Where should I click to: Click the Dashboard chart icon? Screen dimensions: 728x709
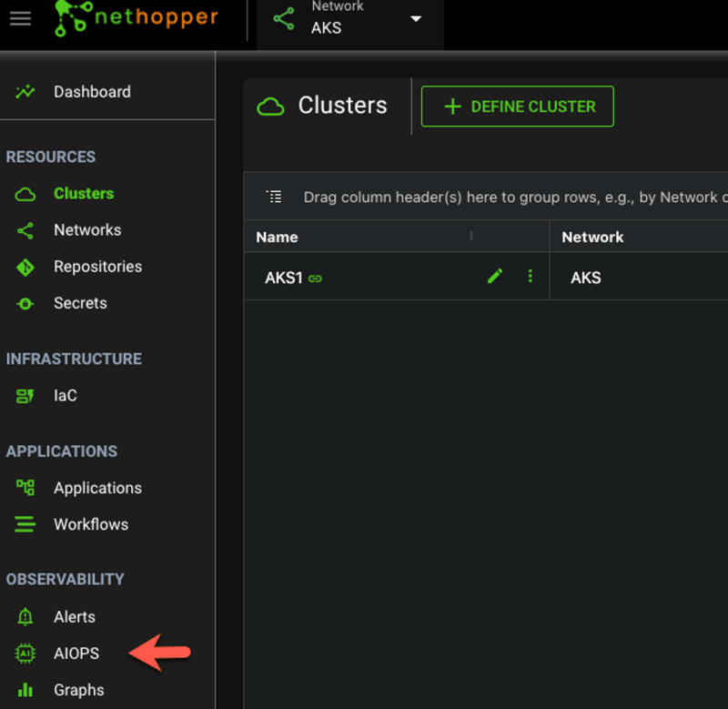point(25,92)
